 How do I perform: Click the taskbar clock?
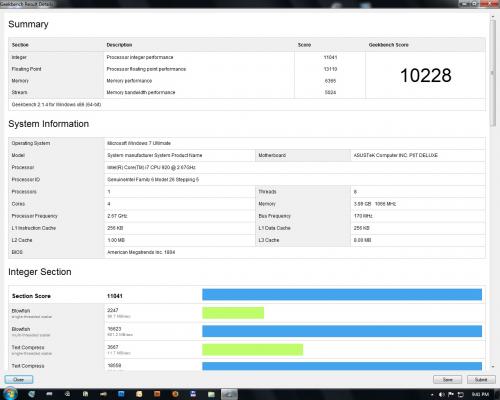point(481,394)
